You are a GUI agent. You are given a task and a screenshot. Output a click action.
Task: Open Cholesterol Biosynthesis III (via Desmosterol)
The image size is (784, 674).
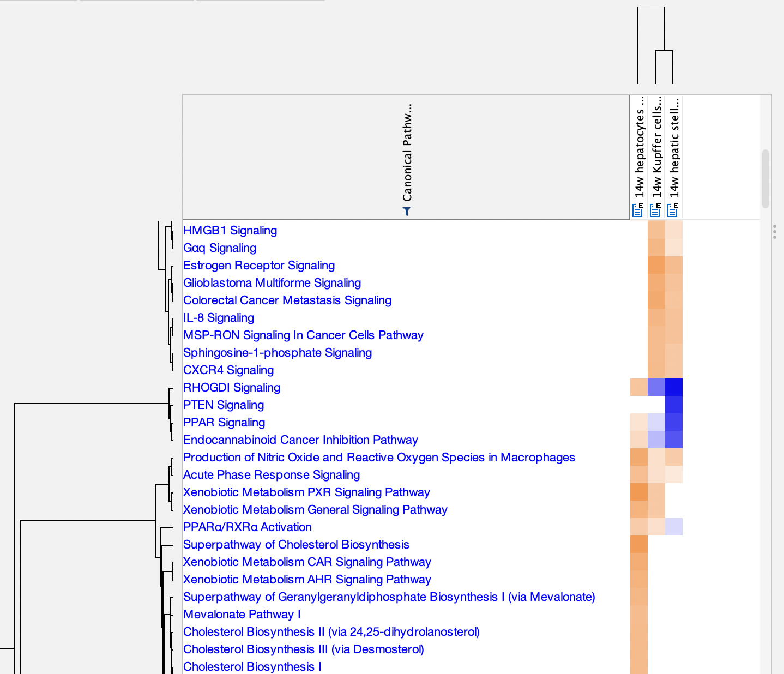(x=304, y=649)
